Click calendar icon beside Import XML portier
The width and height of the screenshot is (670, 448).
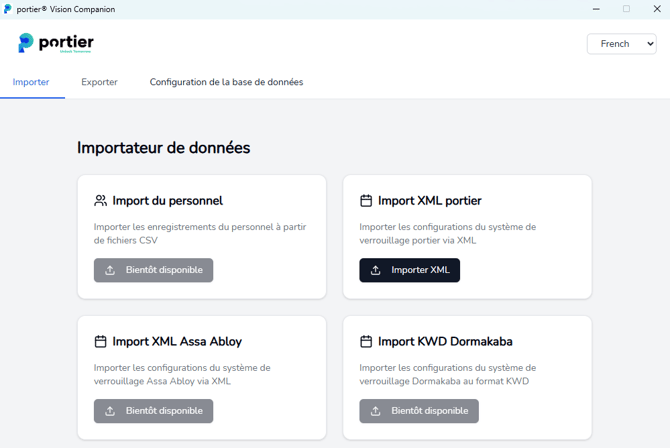click(x=366, y=201)
